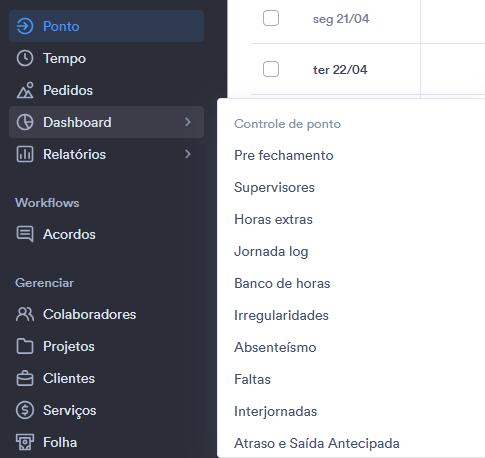Open the Irregularidades dashboard entry

point(281,316)
